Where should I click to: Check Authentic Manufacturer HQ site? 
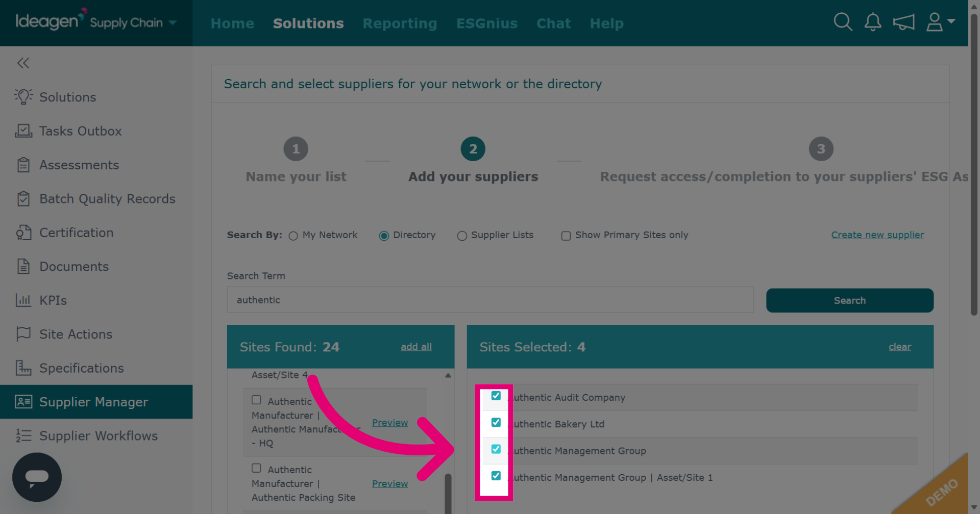pyautogui.click(x=256, y=400)
